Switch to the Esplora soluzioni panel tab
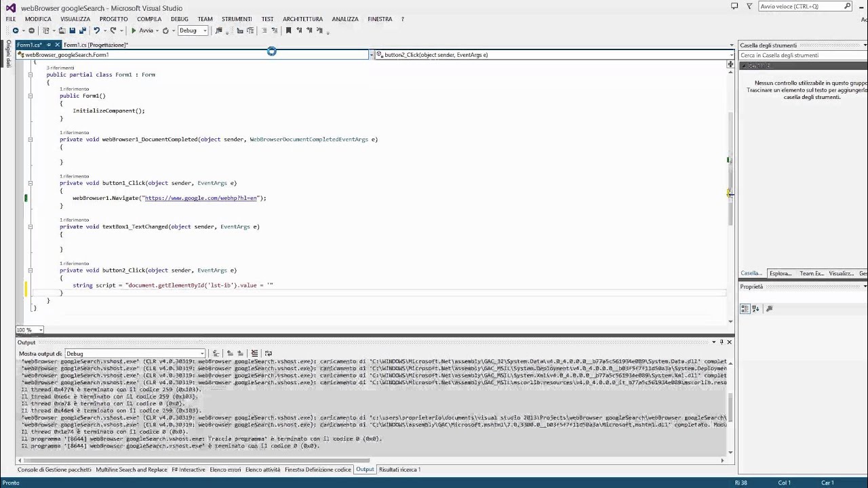 [x=781, y=273]
